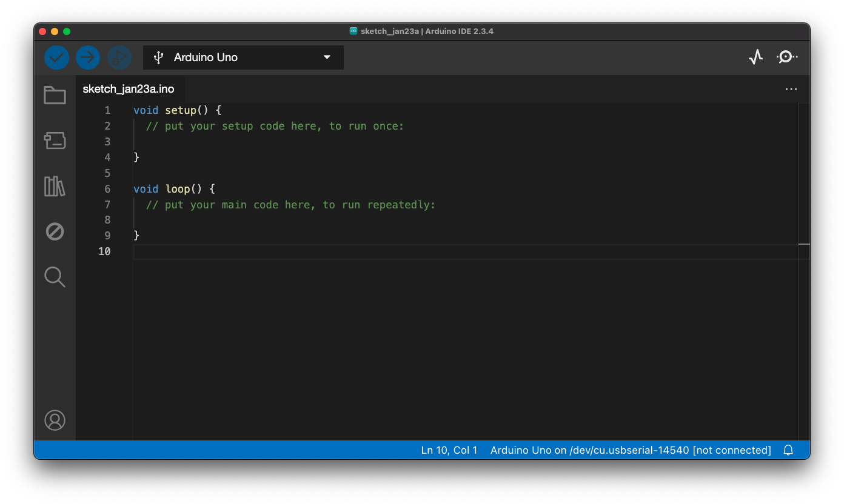The height and width of the screenshot is (504, 844).
Task: Open the Library Manager books icon
Action: (x=55, y=186)
